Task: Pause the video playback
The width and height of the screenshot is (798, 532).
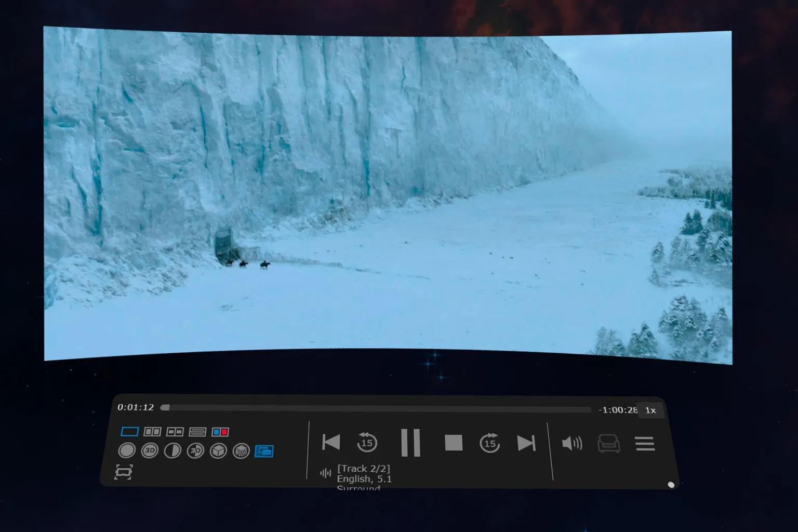Action: (410, 443)
